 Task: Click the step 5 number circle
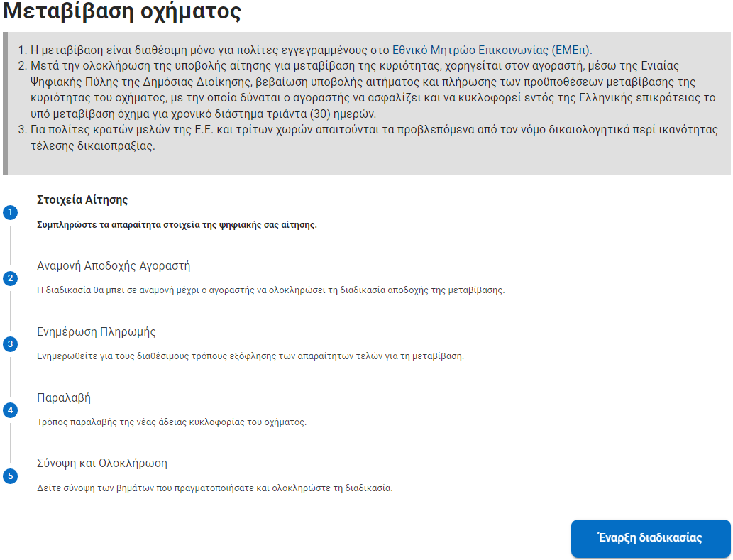pos(10,476)
